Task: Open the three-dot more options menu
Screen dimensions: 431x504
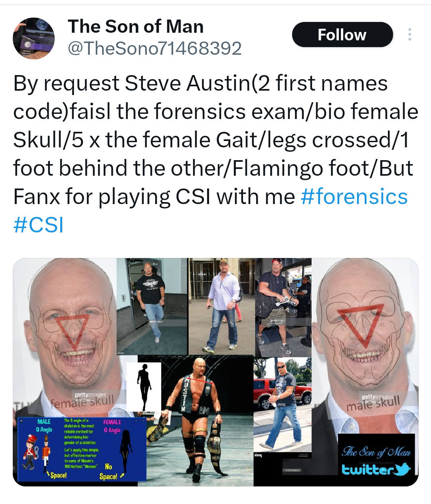Action: [x=409, y=35]
